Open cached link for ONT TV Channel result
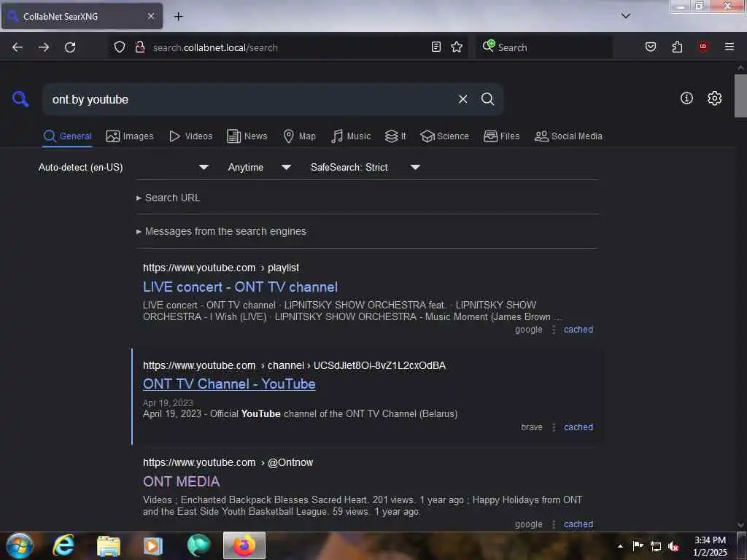The height and width of the screenshot is (560, 747). click(578, 427)
